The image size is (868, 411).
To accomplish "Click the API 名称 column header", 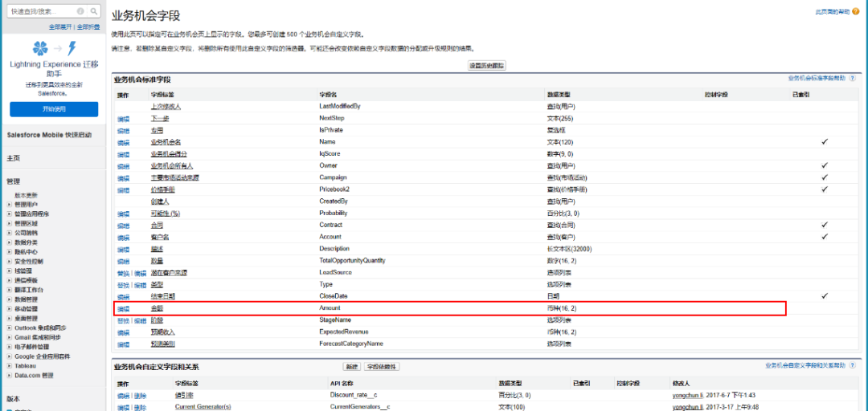I will 342,383.
